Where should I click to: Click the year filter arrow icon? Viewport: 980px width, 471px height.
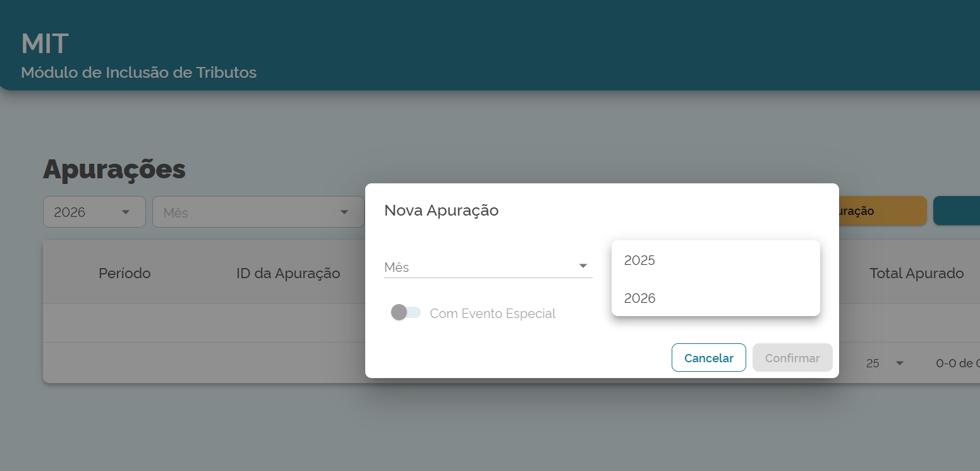(x=125, y=212)
